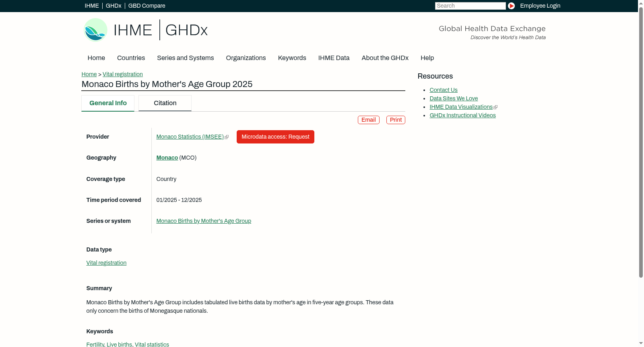Click the IHME leaf logo icon
The height and width of the screenshot is (347, 644).
click(95, 30)
